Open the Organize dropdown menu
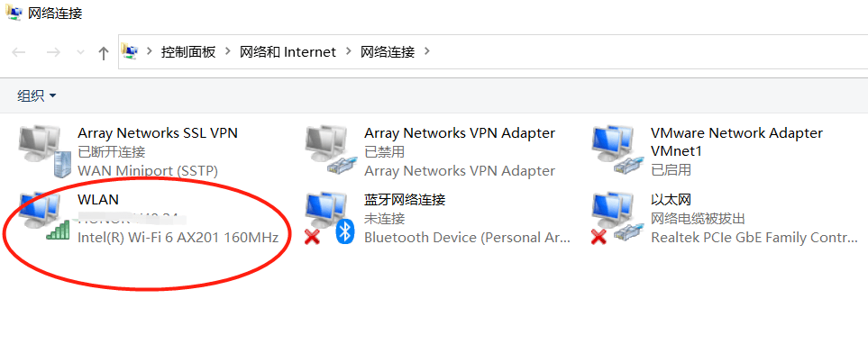868x353 pixels. click(37, 95)
